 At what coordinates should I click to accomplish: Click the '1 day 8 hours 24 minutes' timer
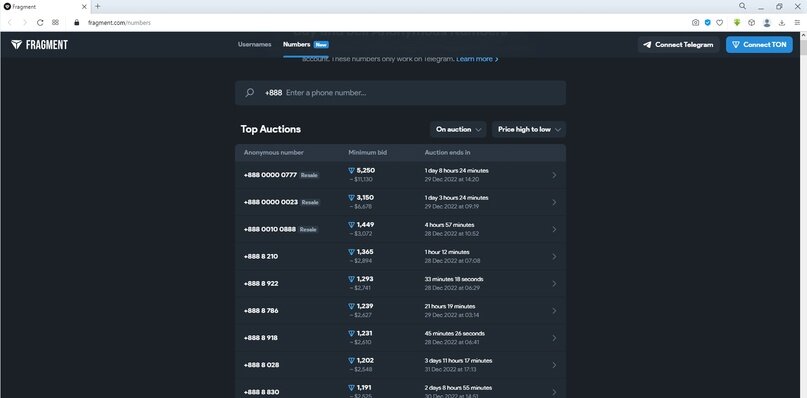click(457, 171)
